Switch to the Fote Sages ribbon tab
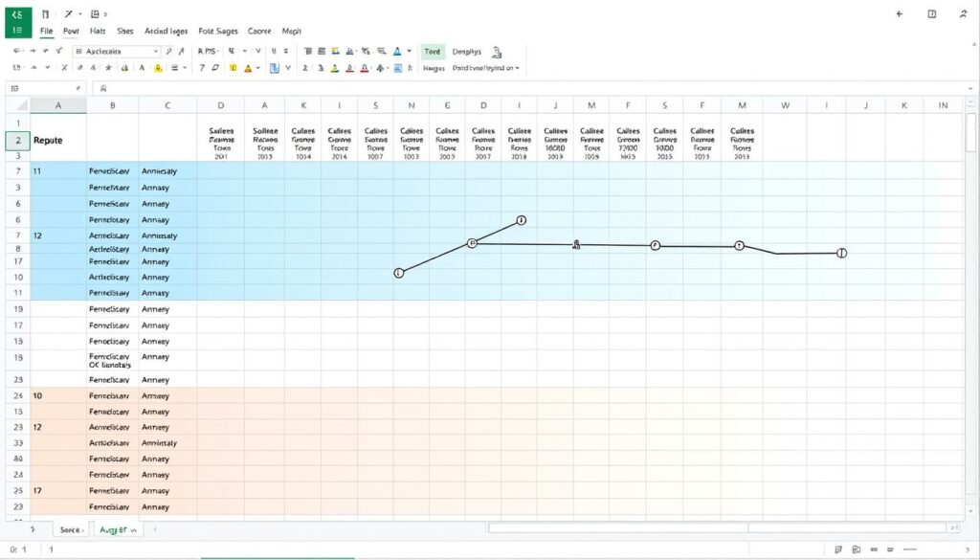The image size is (980, 560). pos(218,31)
